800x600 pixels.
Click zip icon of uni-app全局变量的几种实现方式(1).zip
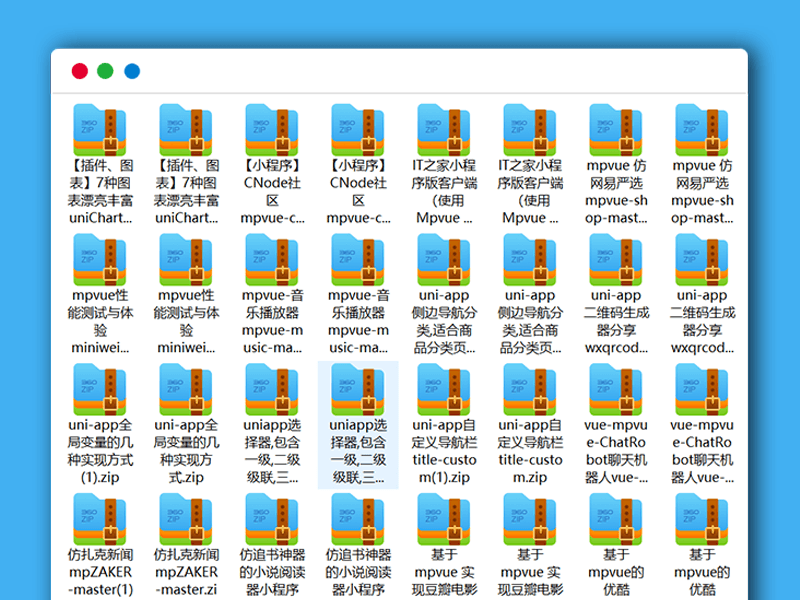pyautogui.click(x=100, y=389)
